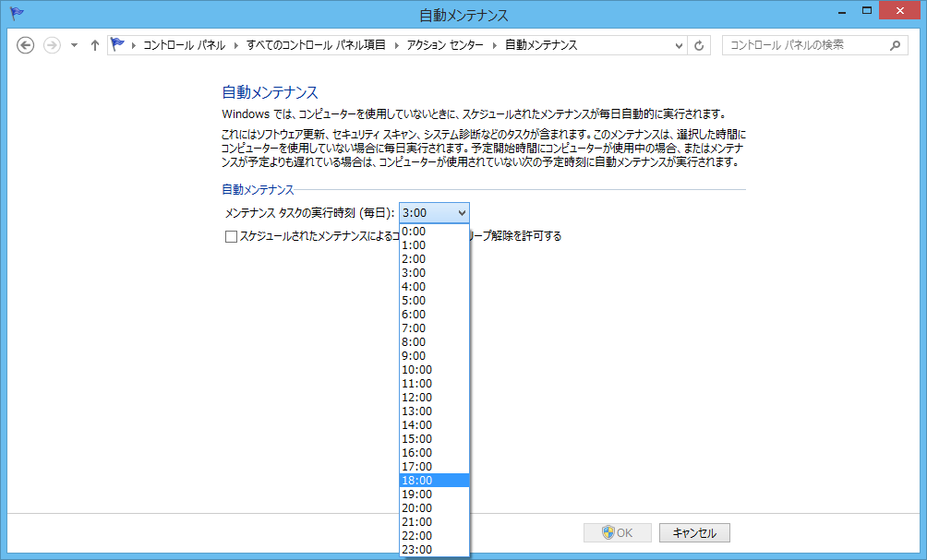Select 18:00 in the time list
This screenshot has width=927, height=560.
point(435,481)
